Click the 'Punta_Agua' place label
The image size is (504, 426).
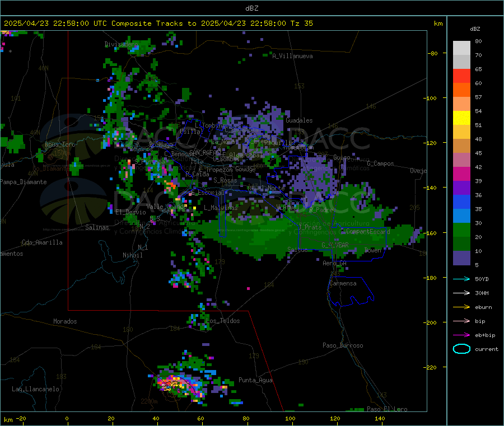(255, 380)
